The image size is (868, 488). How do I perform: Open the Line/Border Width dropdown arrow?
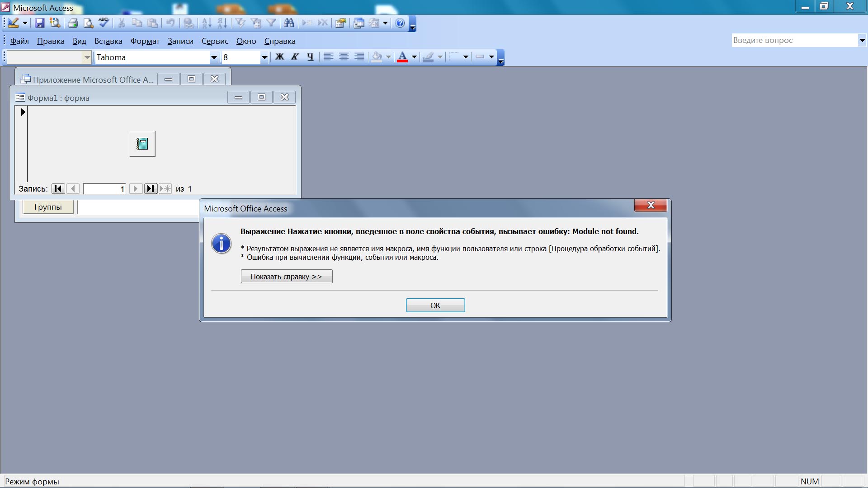466,57
